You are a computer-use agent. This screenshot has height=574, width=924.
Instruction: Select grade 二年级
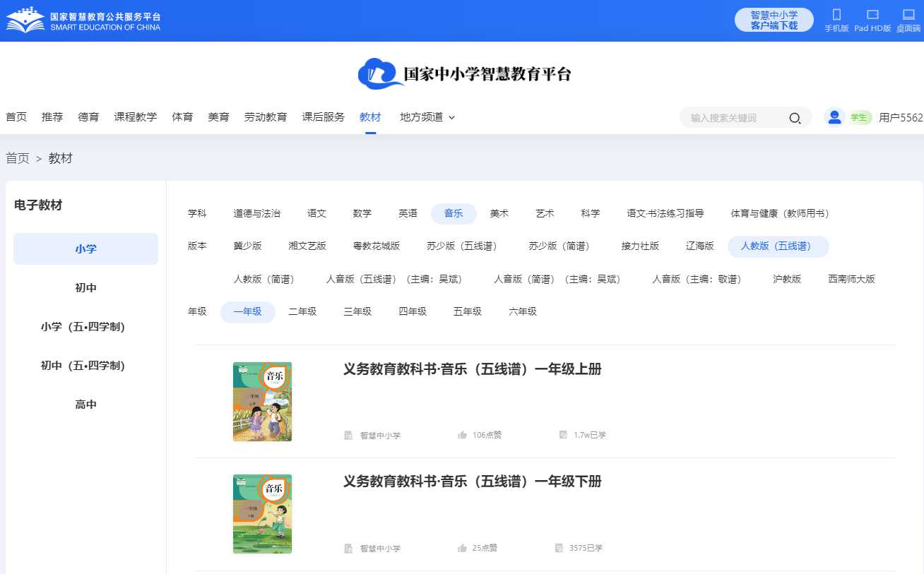302,311
